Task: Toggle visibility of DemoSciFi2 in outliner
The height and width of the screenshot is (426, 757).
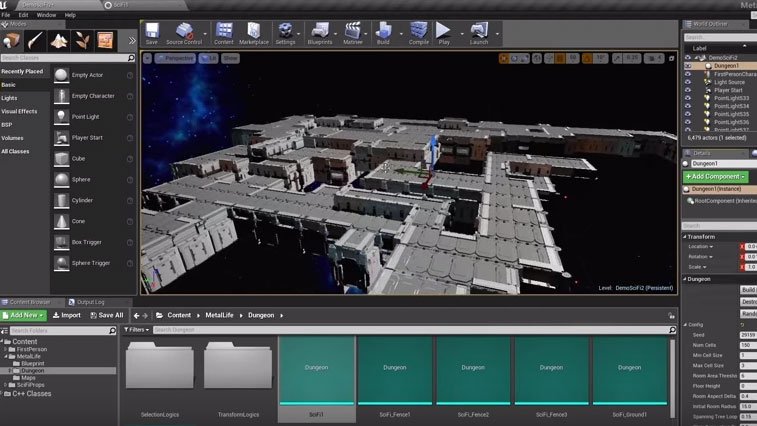Action: (688, 57)
